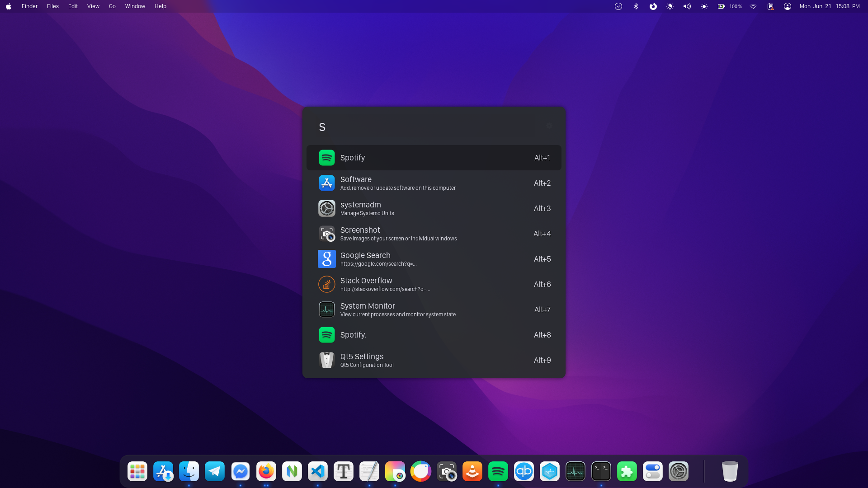Open the Help menu
868x488 pixels.
click(160, 6)
